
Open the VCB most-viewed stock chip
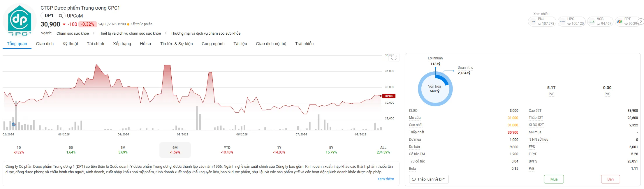(601, 22)
